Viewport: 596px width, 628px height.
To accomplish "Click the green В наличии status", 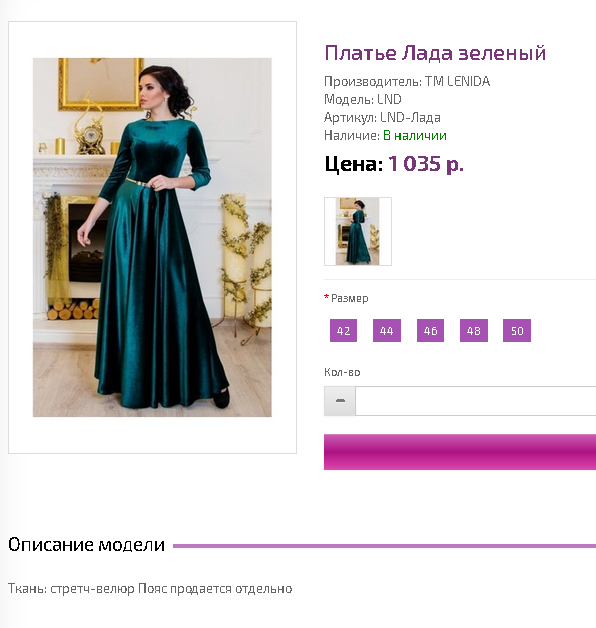I will click(415, 136).
